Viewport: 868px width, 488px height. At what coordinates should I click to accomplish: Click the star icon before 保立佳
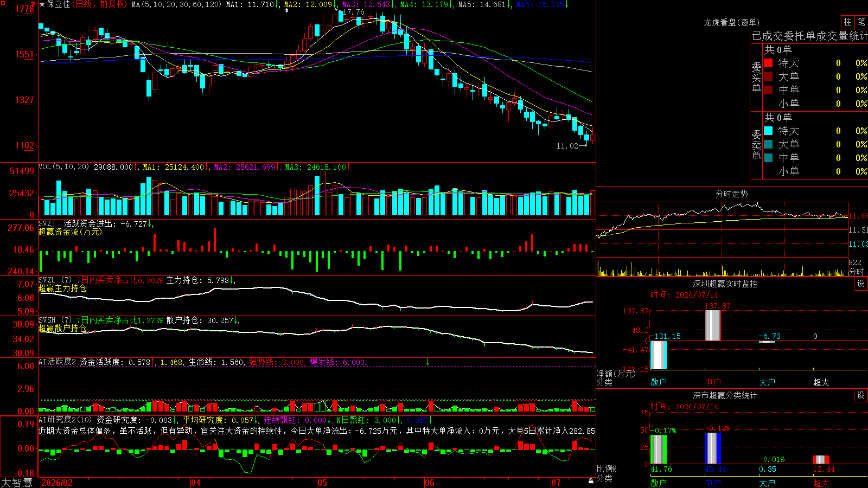[42, 4]
